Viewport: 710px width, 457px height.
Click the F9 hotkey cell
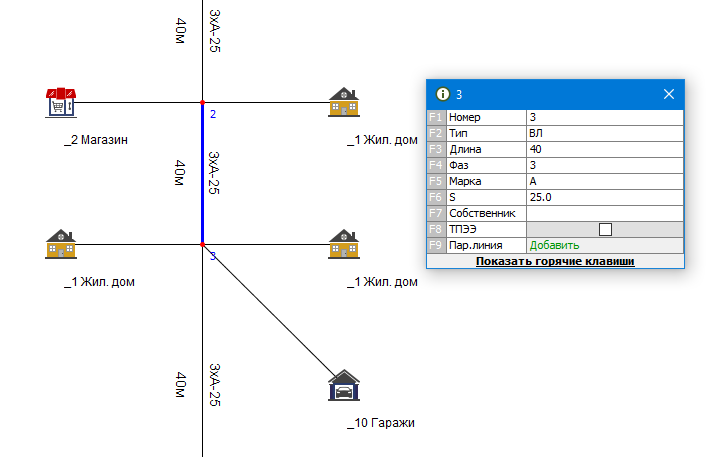point(436,245)
